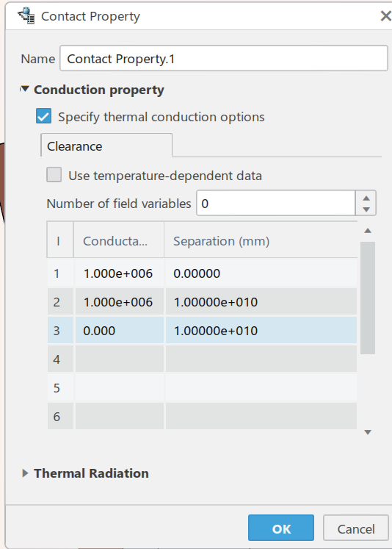Select row 3 conductance cell 0.000
The width and height of the screenshot is (392, 549).
[119, 331]
